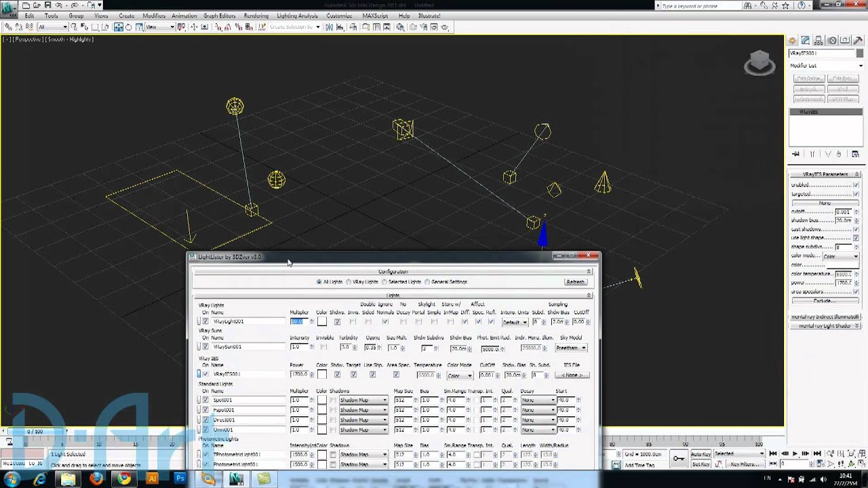This screenshot has height=488, width=868.
Task: Click the VRayLight001 Multiplier input field
Action: pyautogui.click(x=299, y=321)
